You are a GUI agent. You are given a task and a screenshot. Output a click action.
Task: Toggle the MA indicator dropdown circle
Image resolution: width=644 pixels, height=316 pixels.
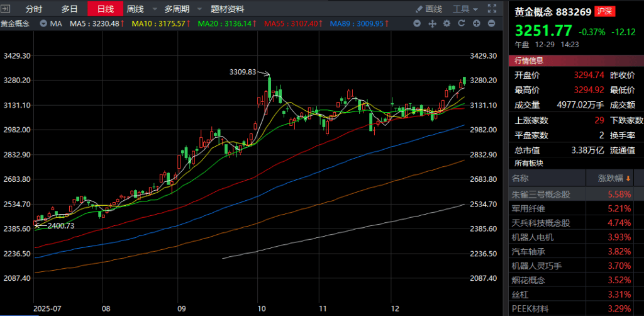click(43, 23)
